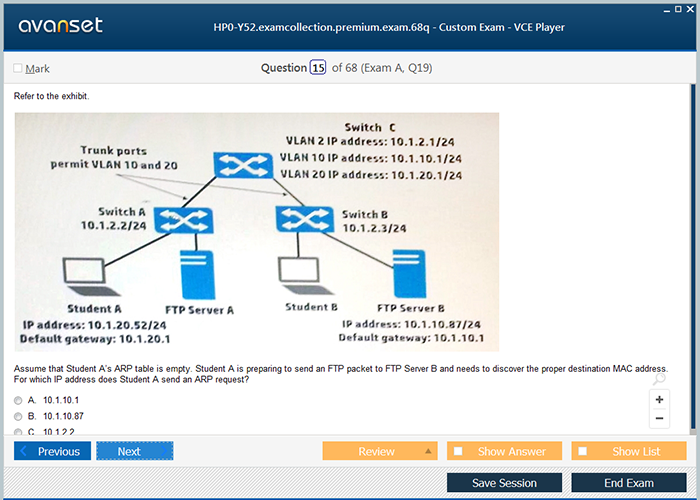The image size is (700, 500).
Task: Click the magnifier search icon
Action: [658, 379]
